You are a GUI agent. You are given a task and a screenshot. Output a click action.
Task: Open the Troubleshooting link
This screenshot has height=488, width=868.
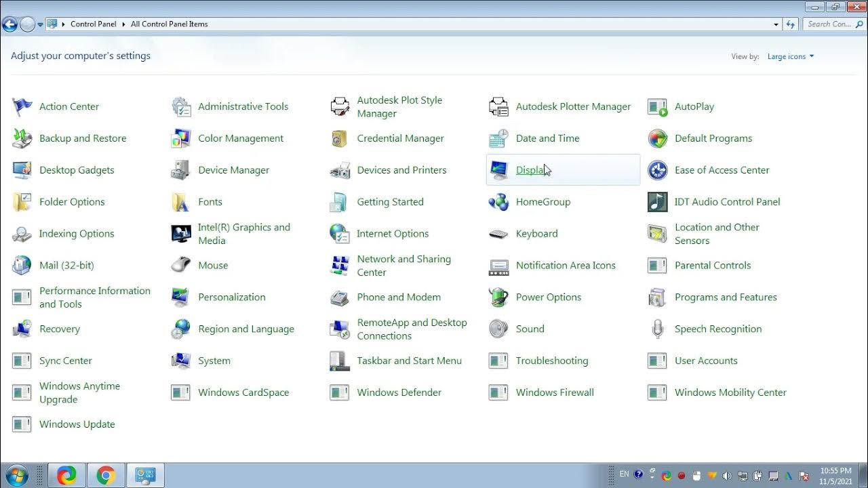point(552,361)
